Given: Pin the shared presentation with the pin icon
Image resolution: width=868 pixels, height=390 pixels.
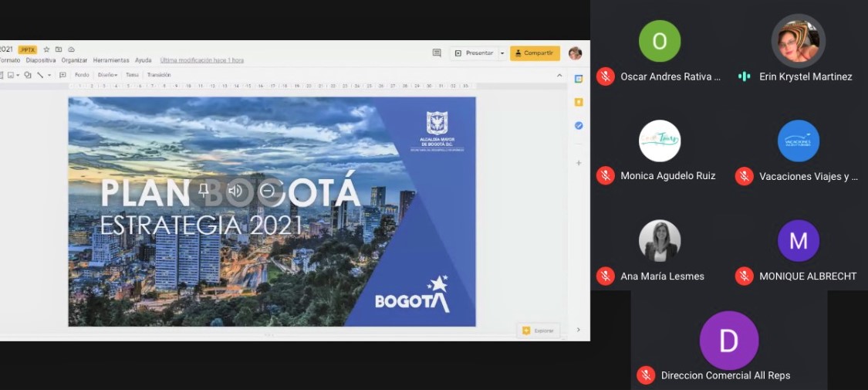Looking at the screenshot, I should coord(204,191).
